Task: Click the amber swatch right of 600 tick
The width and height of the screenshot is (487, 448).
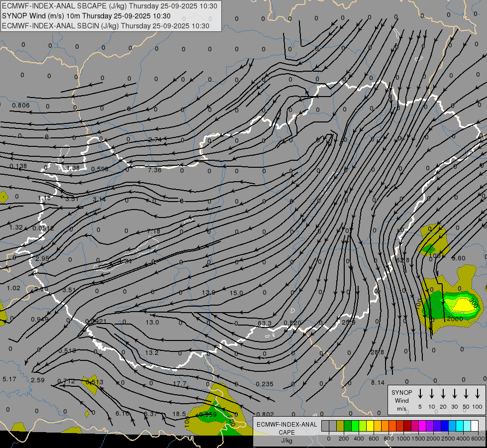Action: coord(378,426)
